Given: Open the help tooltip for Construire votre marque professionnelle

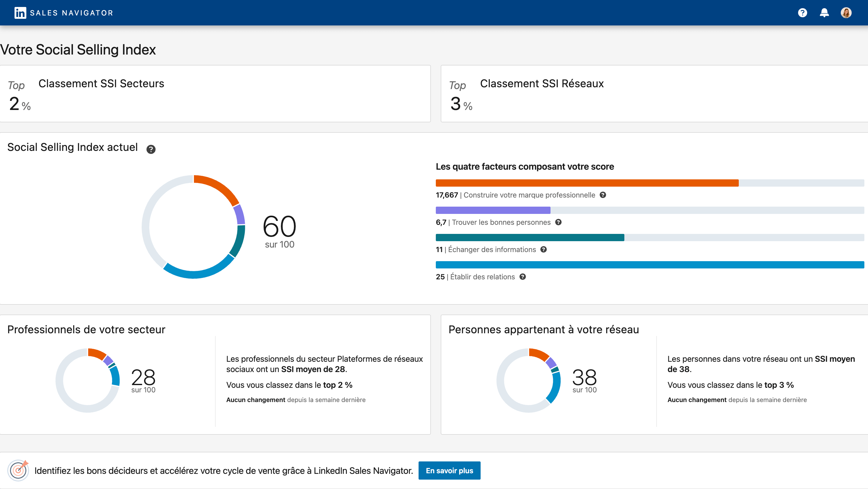Looking at the screenshot, I should tap(603, 195).
